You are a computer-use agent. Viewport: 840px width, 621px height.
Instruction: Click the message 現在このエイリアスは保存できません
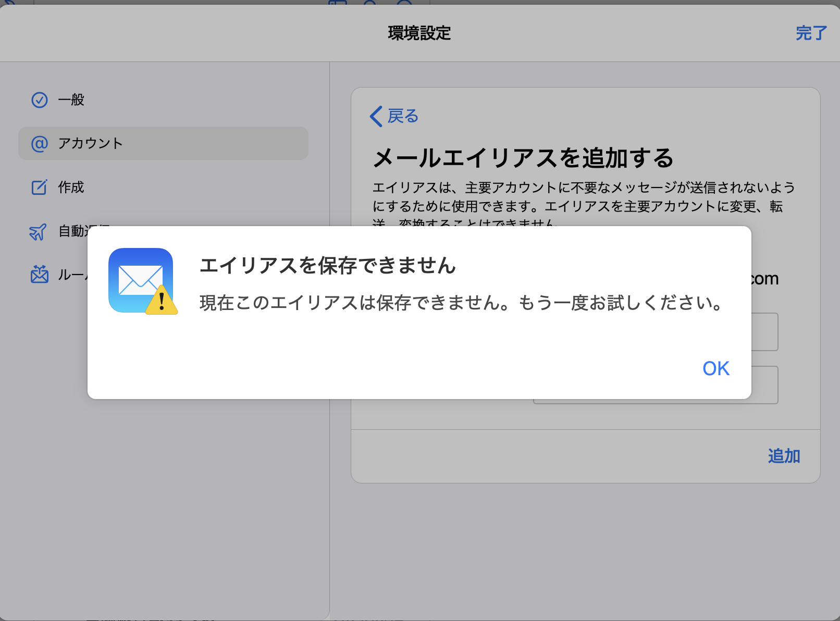click(461, 303)
